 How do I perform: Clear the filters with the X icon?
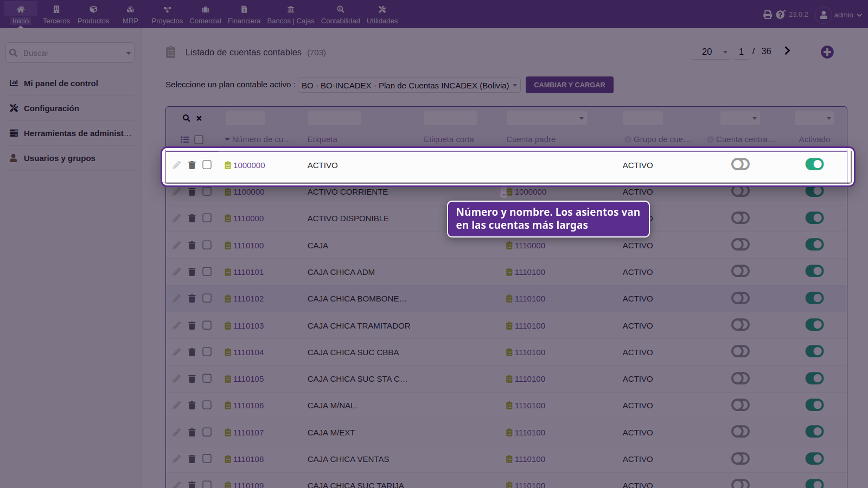199,118
